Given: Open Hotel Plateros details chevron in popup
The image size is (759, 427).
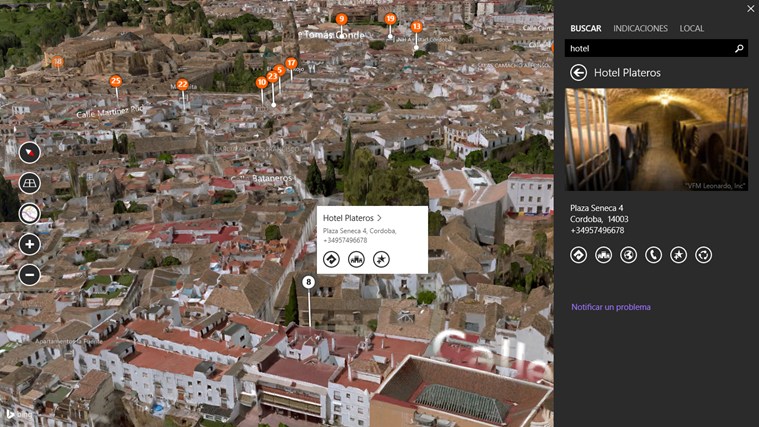Looking at the screenshot, I should pos(380,218).
